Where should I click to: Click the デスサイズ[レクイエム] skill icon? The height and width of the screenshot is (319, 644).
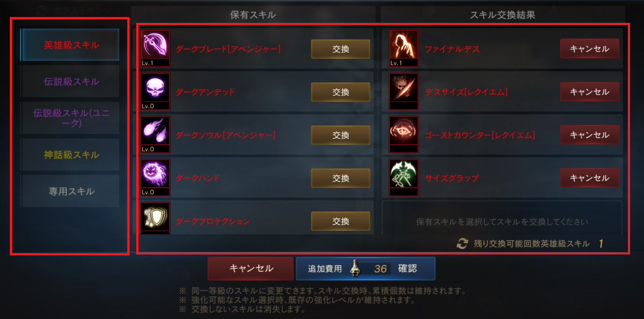404,91
